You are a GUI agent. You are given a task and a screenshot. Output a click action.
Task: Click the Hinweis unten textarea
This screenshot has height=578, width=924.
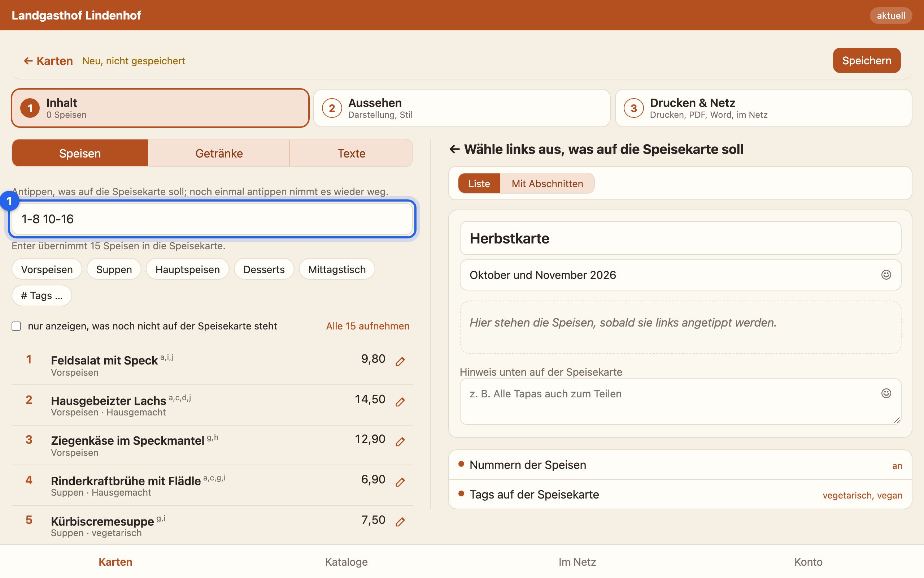point(680,401)
